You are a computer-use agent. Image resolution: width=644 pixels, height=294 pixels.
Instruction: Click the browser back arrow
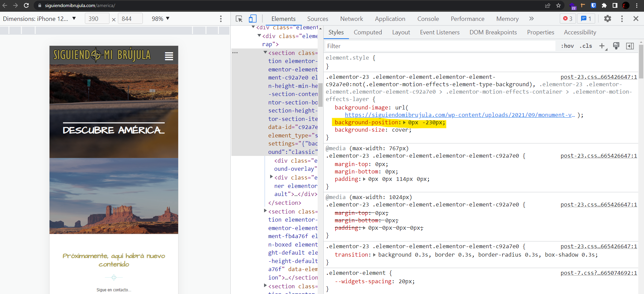[5, 5]
